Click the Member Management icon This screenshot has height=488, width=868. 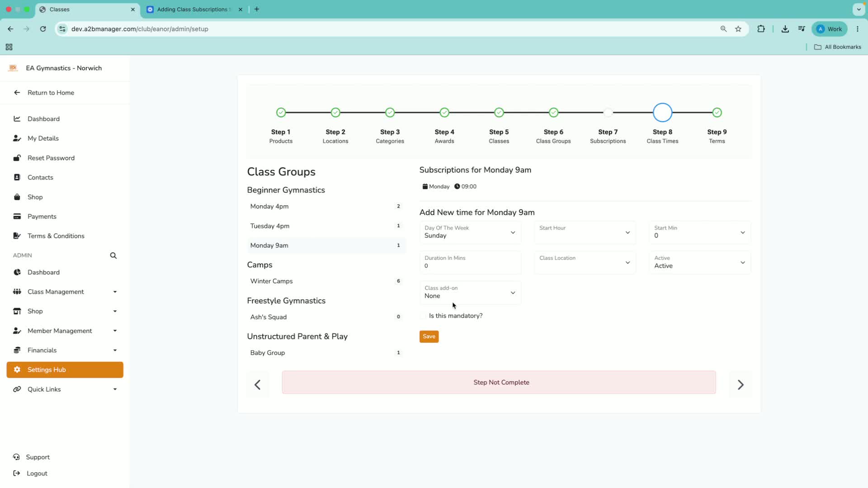17,331
